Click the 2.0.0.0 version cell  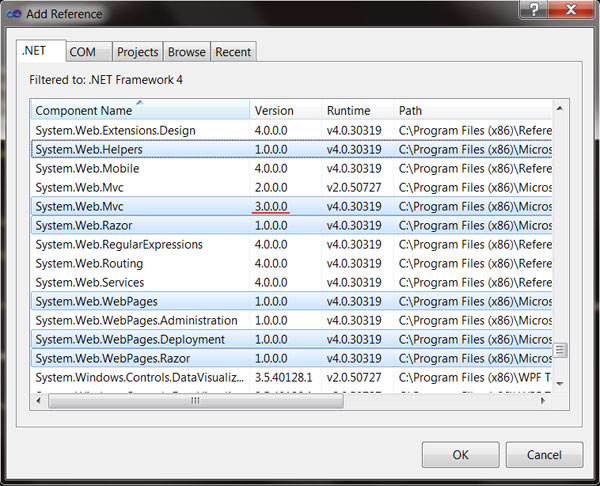271,188
